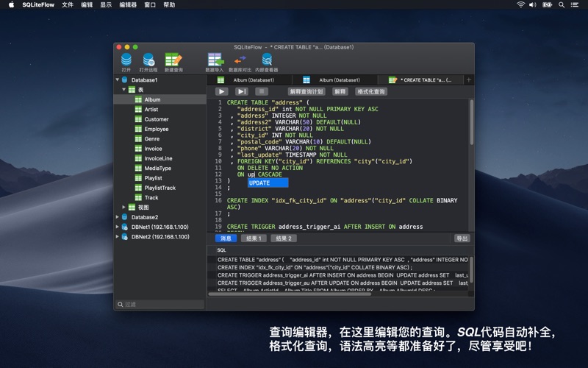Select the InvoiceLine table
The height and width of the screenshot is (368, 588).
[159, 158]
